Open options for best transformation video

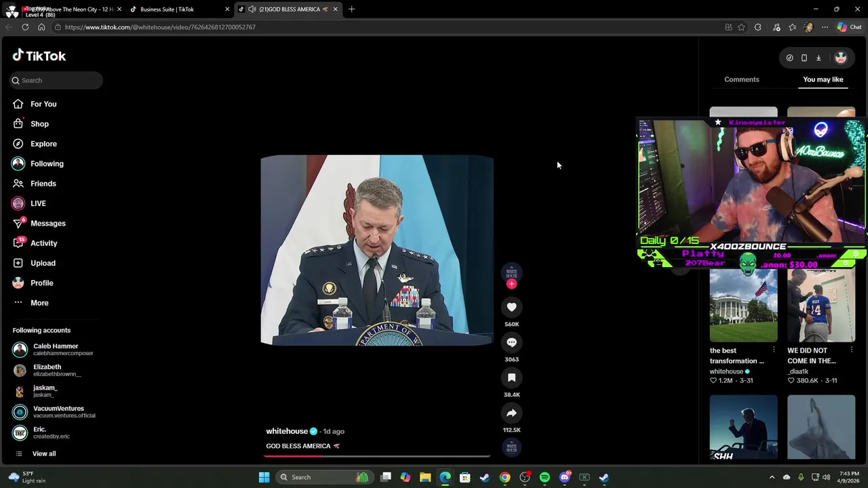pyautogui.click(x=773, y=350)
